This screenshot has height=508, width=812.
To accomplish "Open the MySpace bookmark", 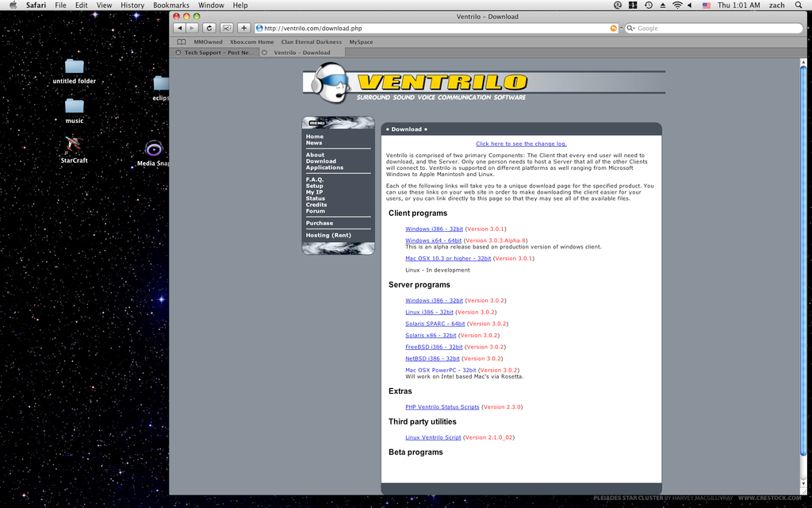I will pyautogui.click(x=361, y=42).
